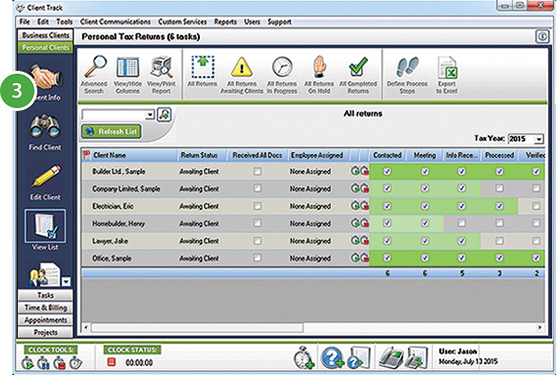Image resolution: width=558 pixels, height=376 pixels.
Task: Click the desk telephone icon
Action: click(x=390, y=358)
